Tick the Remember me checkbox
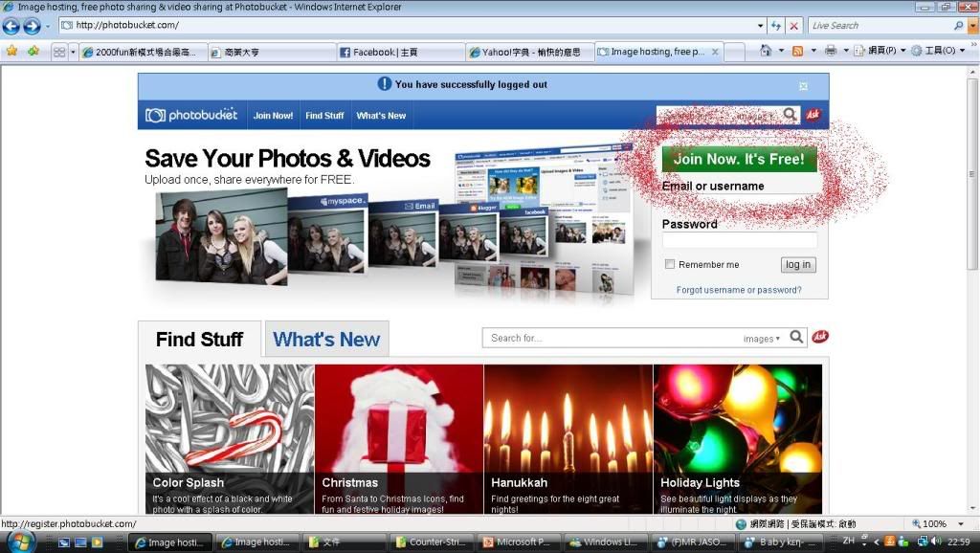The height and width of the screenshot is (553, 980). click(x=669, y=264)
